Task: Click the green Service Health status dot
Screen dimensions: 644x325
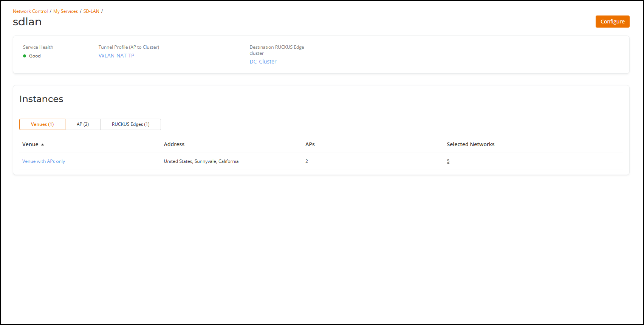Action: point(25,56)
